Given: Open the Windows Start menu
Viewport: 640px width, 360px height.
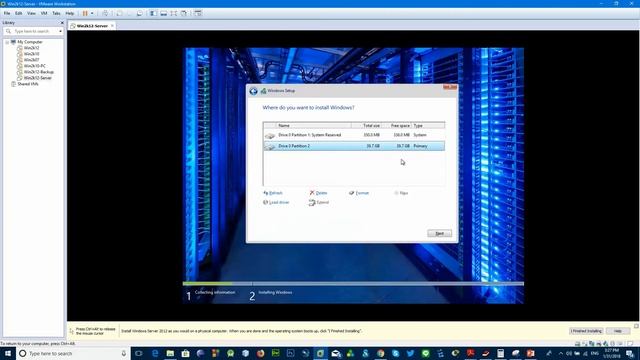Looking at the screenshot, I should click(x=8, y=353).
